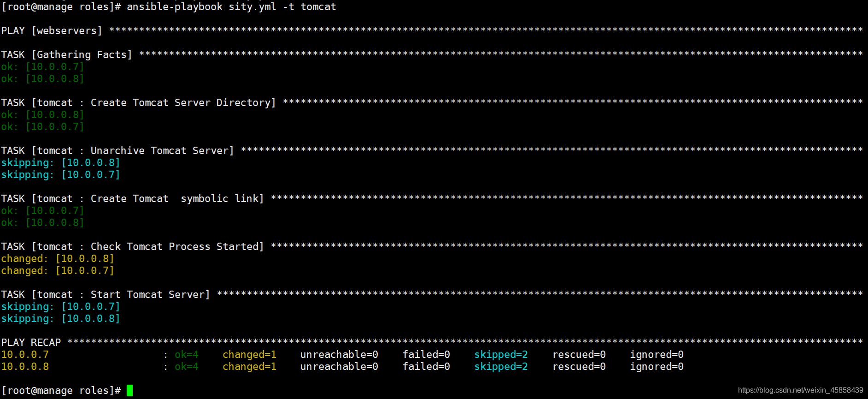The height and width of the screenshot is (399, 868).
Task: Click host 10.0.0.7 in the recap
Action: point(25,355)
